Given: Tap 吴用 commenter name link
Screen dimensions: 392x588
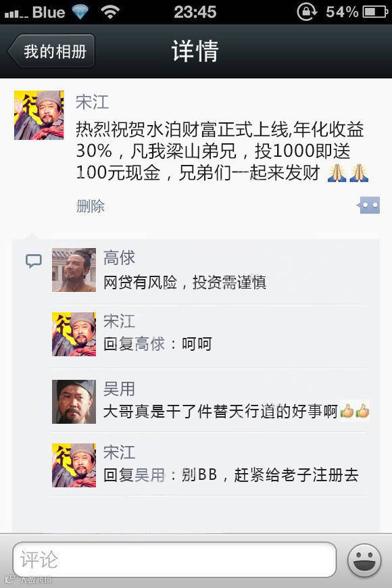Looking at the screenshot, I should pyautogui.click(x=119, y=389).
